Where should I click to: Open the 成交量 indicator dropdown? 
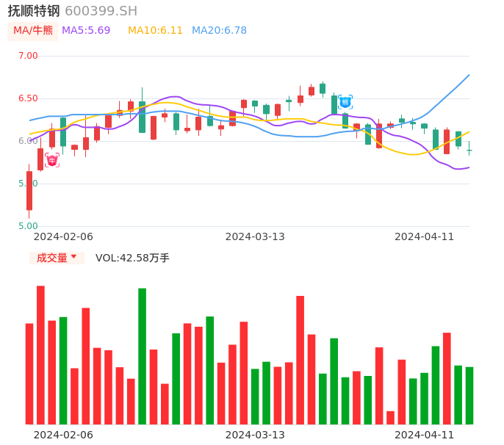click(x=57, y=258)
